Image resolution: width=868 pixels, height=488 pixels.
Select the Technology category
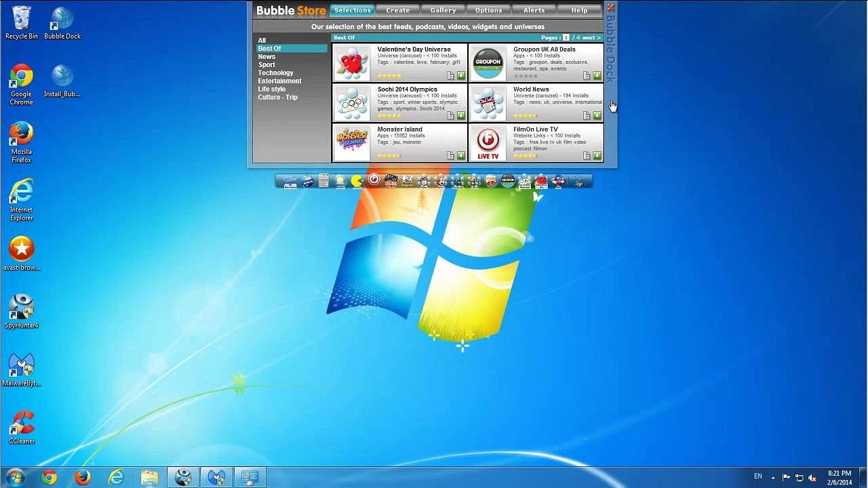point(275,73)
